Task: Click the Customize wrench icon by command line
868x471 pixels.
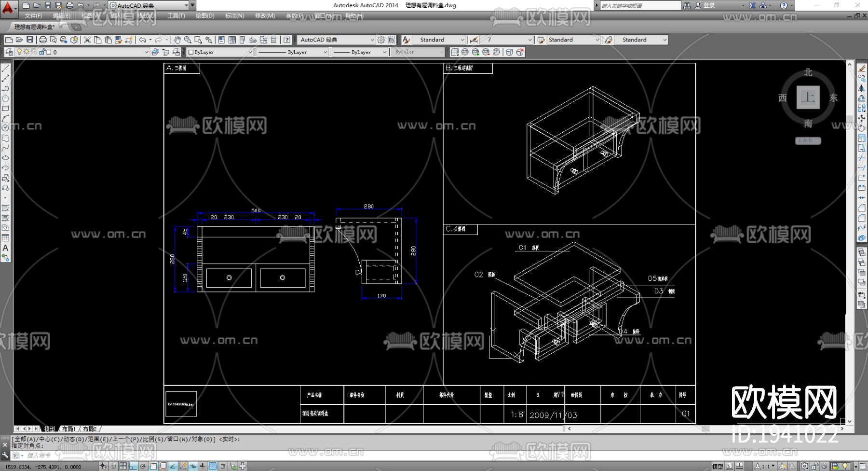Action: (5, 455)
